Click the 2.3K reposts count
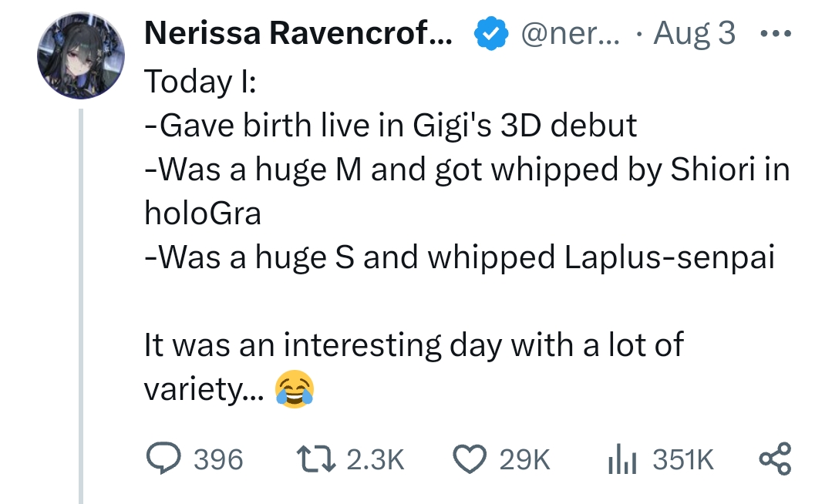The height and width of the screenshot is (504, 832). coord(376,460)
